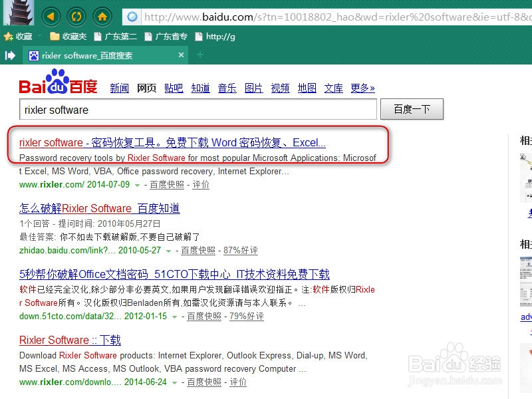Click 评价 for the 2014-06-24 rixler result
Viewport: 532px width, 399px height.
point(238,382)
